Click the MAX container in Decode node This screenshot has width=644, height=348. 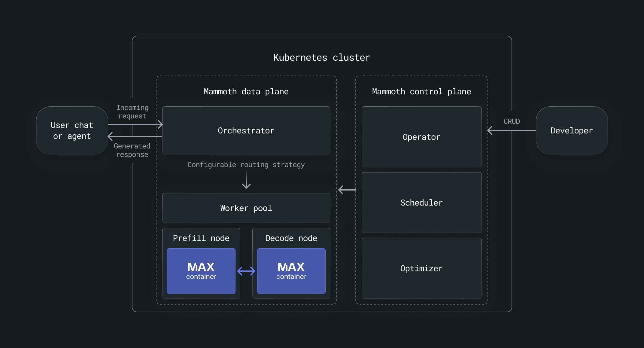point(291,271)
